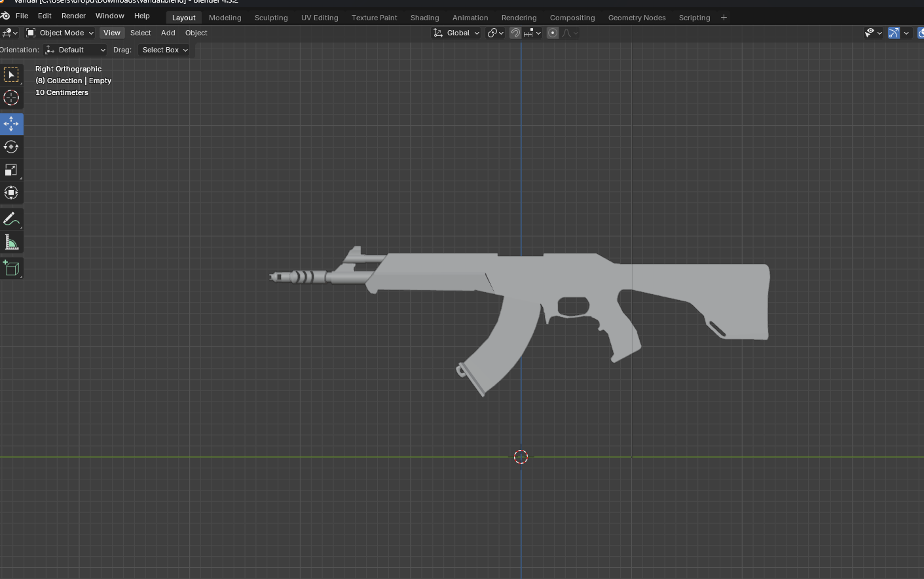Image resolution: width=924 pixels, height=579 pixels.
Task: Switch to the Modeling workspace tab
Action: (x=225, y=18)
